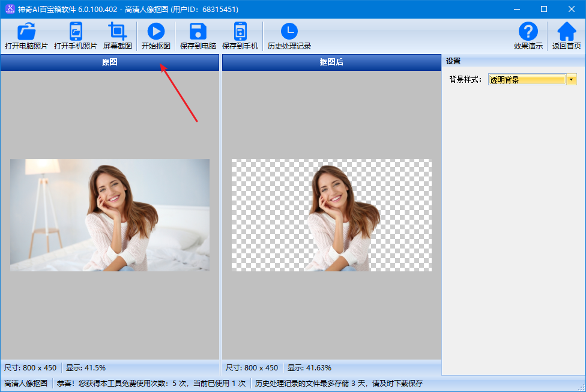Click the 历史处理记录的文件最多存储 3 天 notice
The height and width of the screenshot is (392, 586).
339,384
